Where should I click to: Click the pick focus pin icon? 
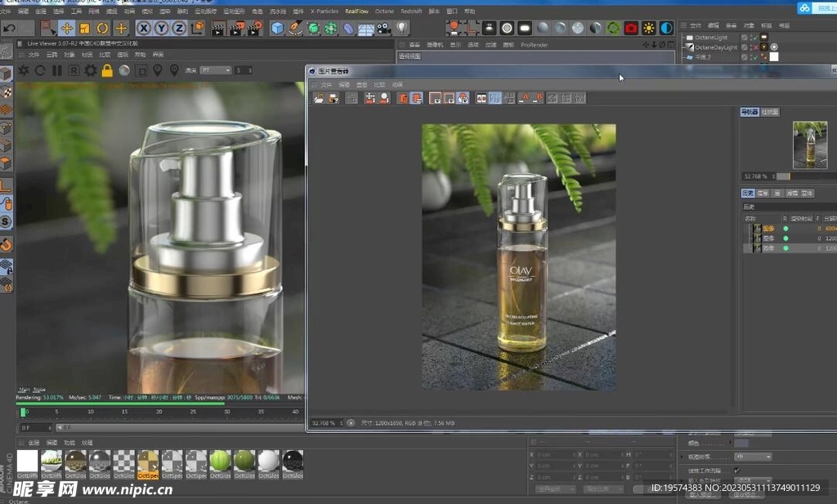158,70
